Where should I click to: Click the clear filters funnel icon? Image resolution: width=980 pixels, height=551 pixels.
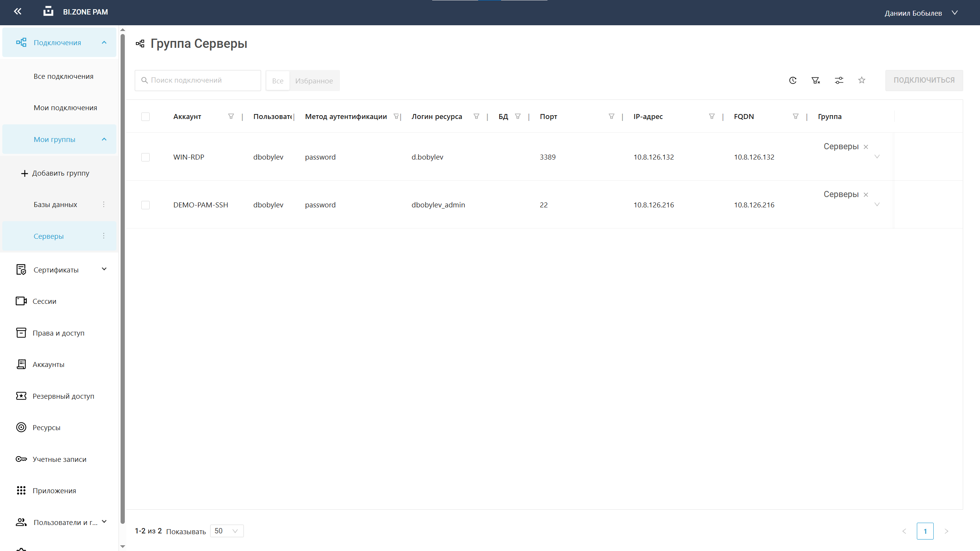(x=815, y=80)
